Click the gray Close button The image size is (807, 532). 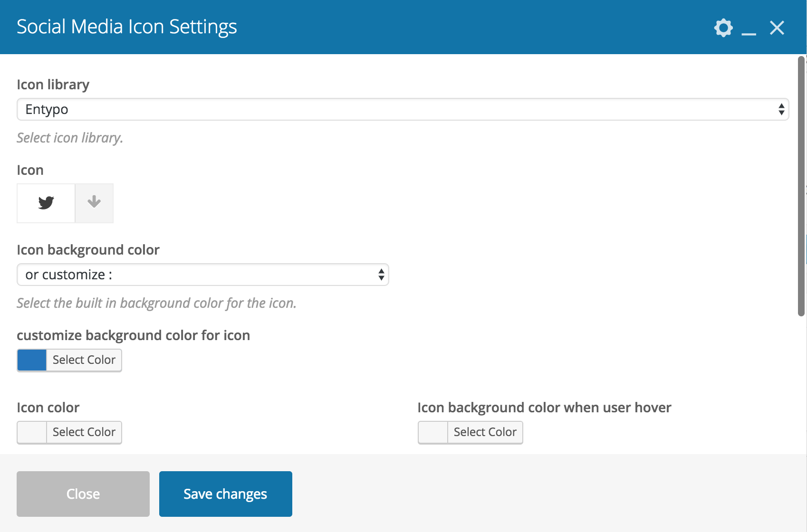pyautogui.click(x=83, y=494)
